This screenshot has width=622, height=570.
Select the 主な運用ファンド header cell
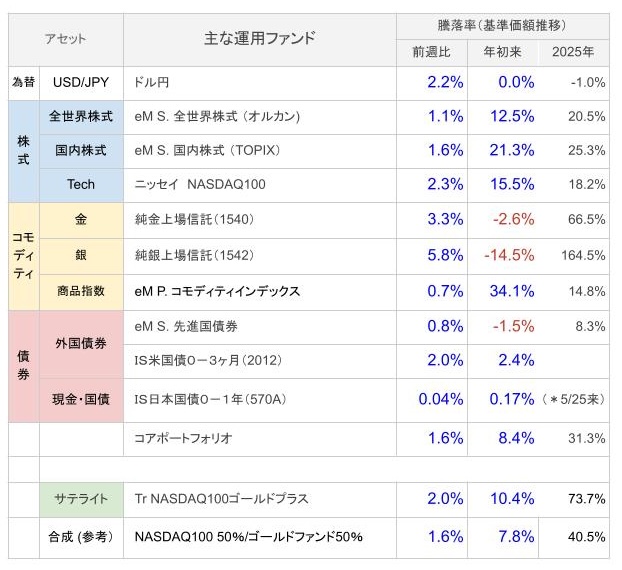pos(260,39)
